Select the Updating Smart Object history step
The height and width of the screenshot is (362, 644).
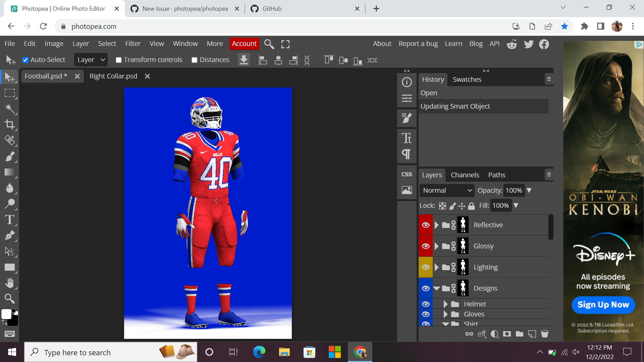(483, 106)
